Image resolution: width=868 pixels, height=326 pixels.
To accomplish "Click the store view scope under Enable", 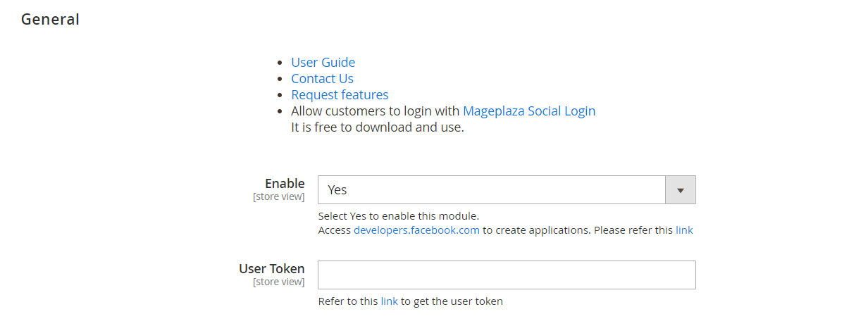I will tap(278, 197).
